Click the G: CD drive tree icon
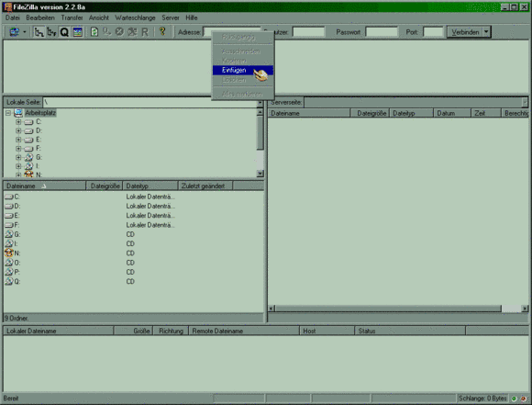This screenshot has width=532, height=405. (x=28, y=157)
